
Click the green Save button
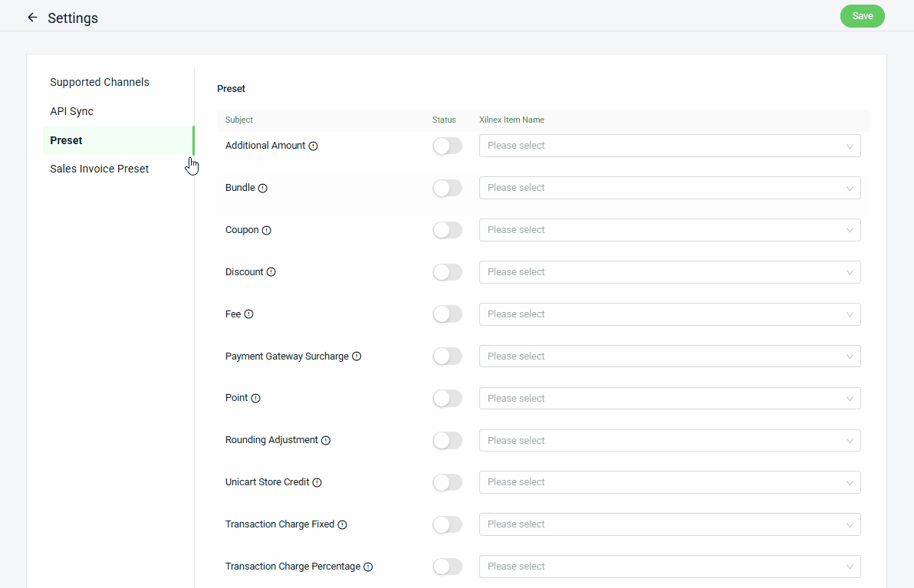click(x=862, y=16)
